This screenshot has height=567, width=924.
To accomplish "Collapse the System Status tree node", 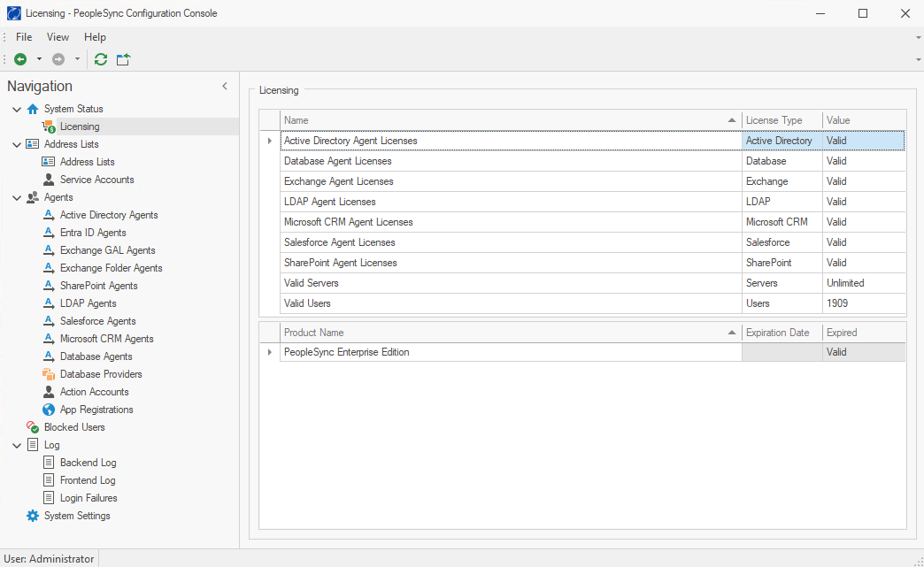I will tap(17, 109).
